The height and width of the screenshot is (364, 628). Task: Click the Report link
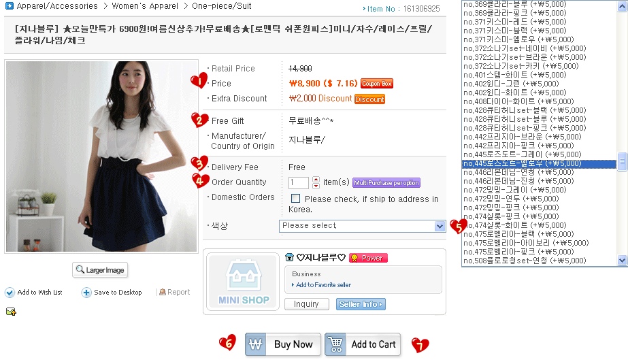click(x=179, y=293)
